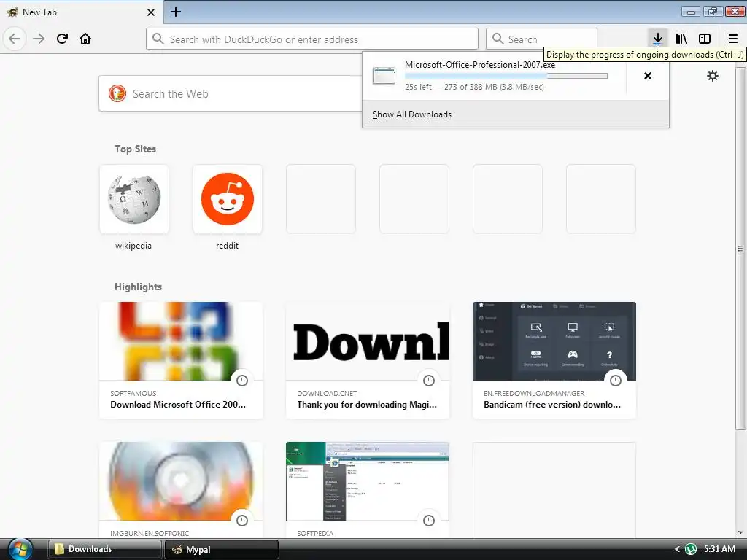This screenshot has width=747, height=560.
Task: Click the Microsoft-Office-Professional-2007.exe file name
Action: (480, 65)
